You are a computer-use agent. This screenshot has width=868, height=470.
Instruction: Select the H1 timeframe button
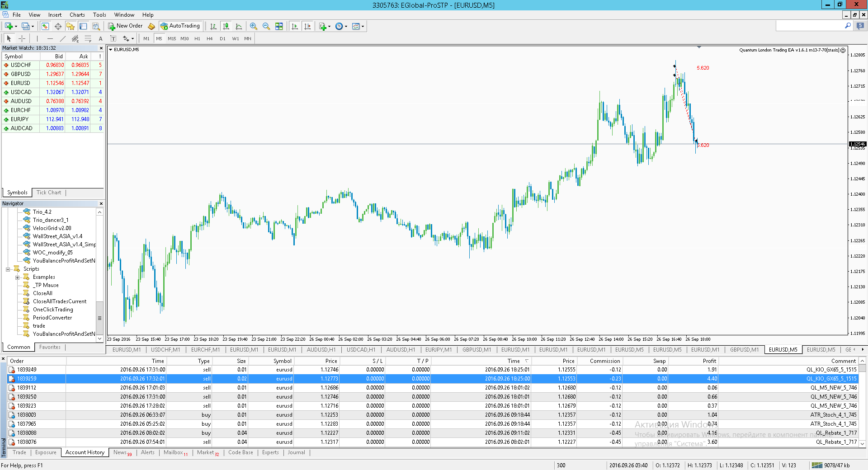click(x=197, y=39)
